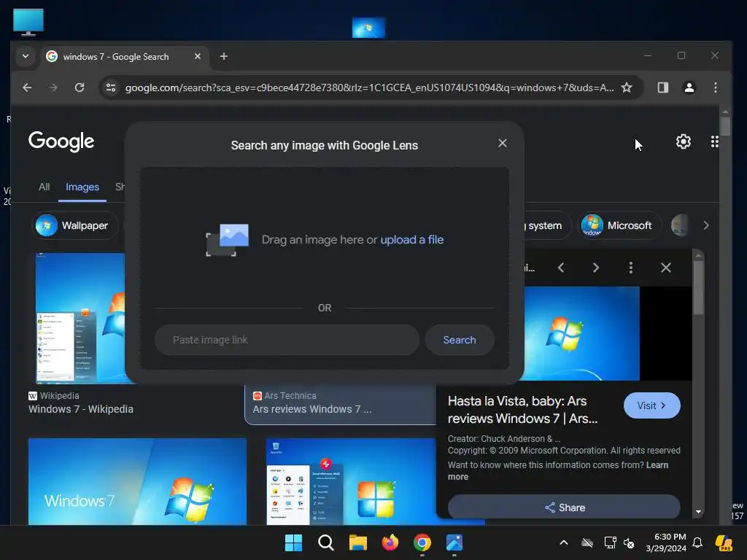Click the Search button in Lens dialog
Image resolution: width=747 pixels, height=560 pixels.
[x=460, y=340]
